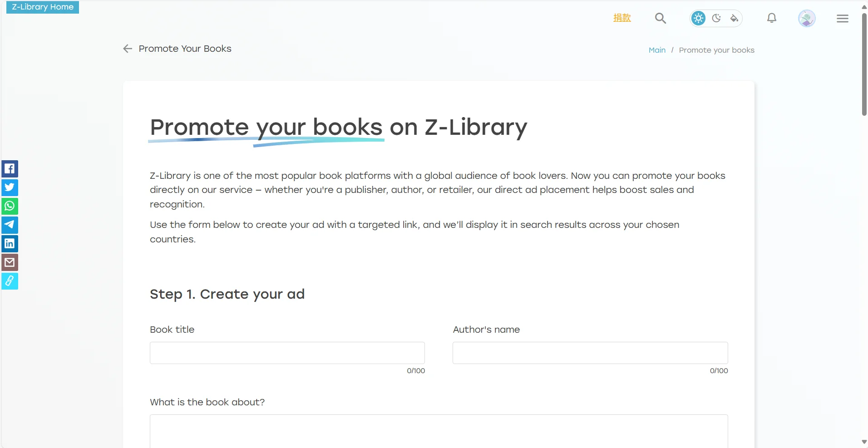Share page by email icon
The image size is (868, 448).
point(10,262)
